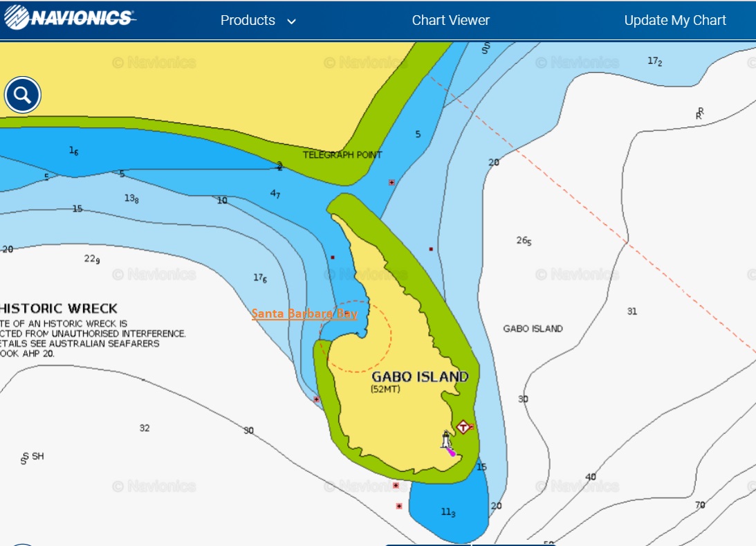Screen dimensions: 756x546
Task: Click the red diamond T marker
Action: point(463,427)
